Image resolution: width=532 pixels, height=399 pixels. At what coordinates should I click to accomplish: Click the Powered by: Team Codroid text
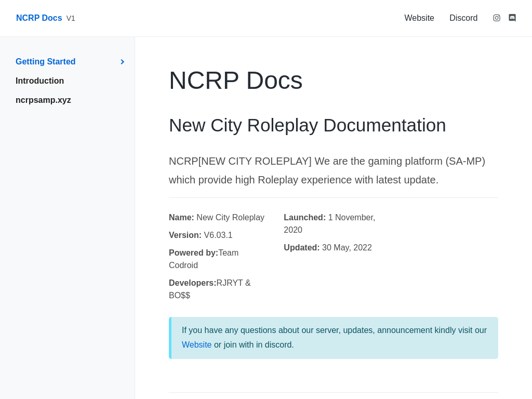click(204, 259)
